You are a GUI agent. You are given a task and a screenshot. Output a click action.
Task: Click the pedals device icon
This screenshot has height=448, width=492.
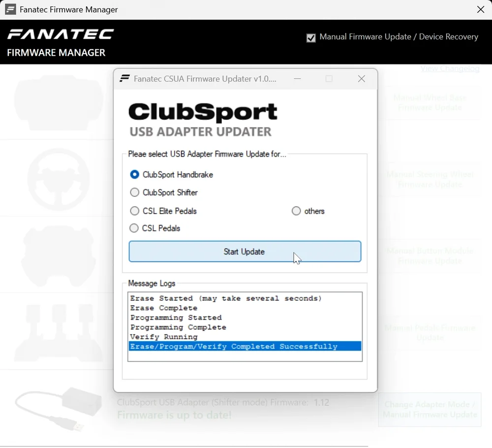59,333
